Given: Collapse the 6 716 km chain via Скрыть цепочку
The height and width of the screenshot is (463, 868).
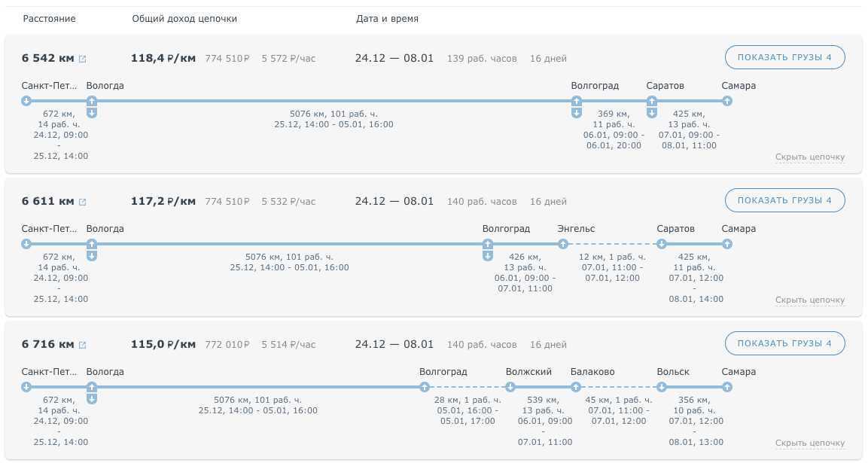Looking at the screenshot, I should 810,443.
